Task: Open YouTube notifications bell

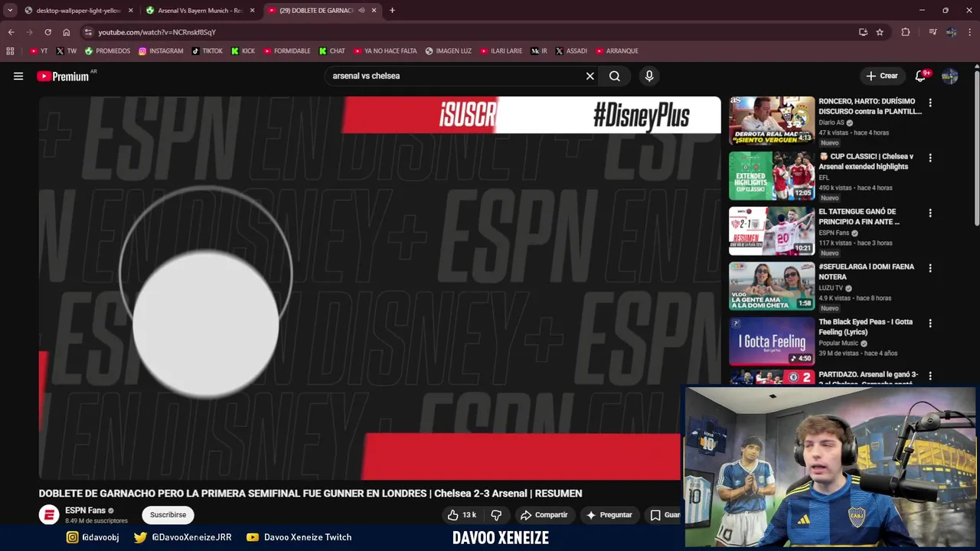Action: (921, 76)
